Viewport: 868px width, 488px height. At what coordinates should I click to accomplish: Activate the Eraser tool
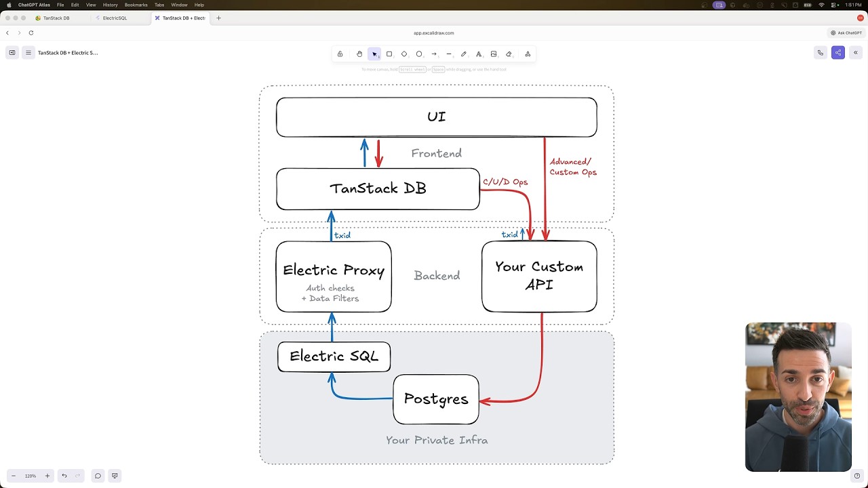(509, 54)
